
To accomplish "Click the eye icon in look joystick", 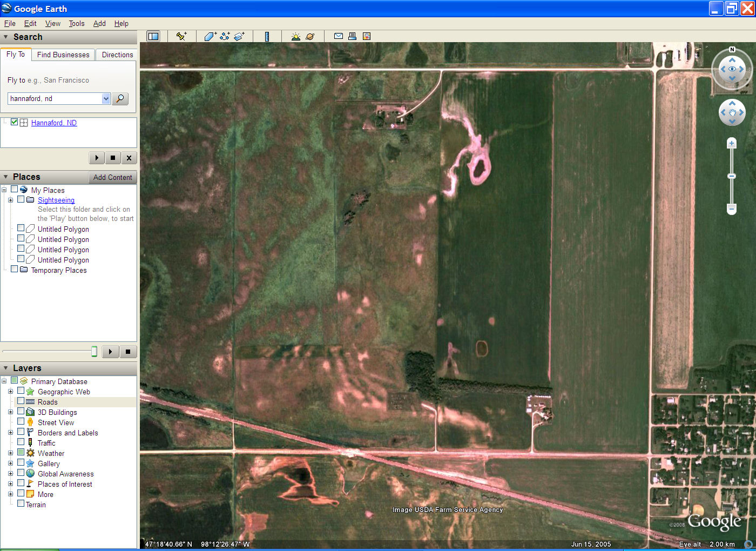I will pos(732,69).
